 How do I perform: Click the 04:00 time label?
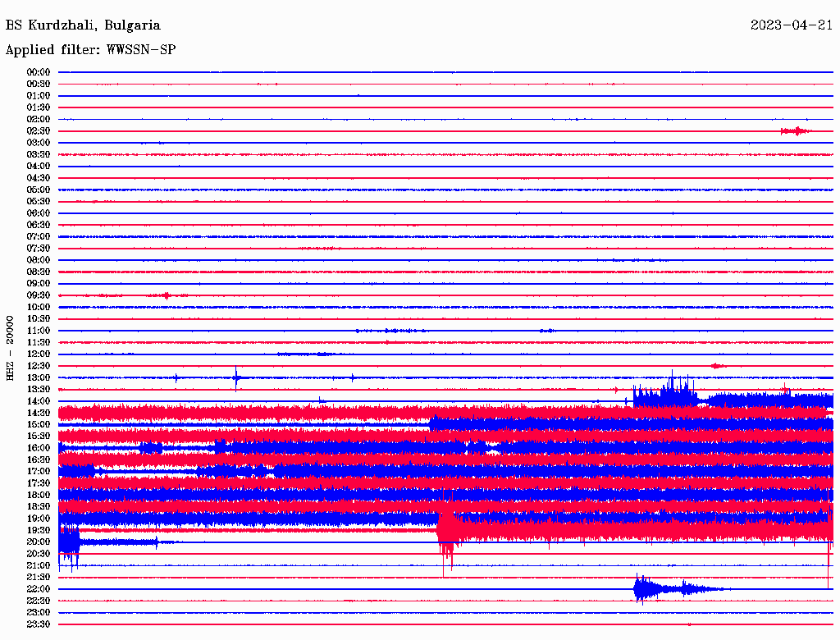(x=39, y=167)
